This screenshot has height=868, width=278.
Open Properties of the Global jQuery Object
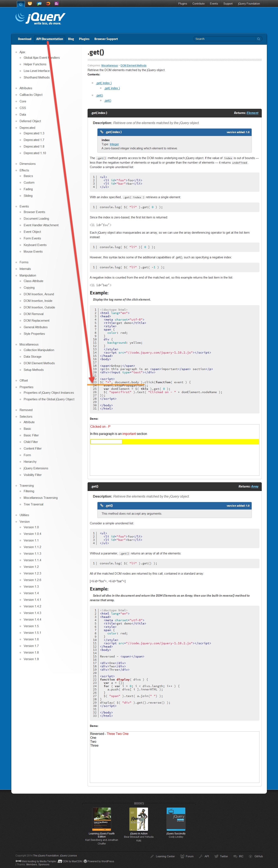tap(49, 399)
